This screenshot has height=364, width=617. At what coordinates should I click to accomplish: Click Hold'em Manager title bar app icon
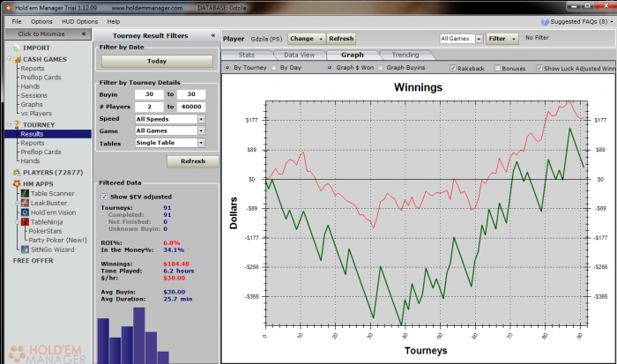8,7
